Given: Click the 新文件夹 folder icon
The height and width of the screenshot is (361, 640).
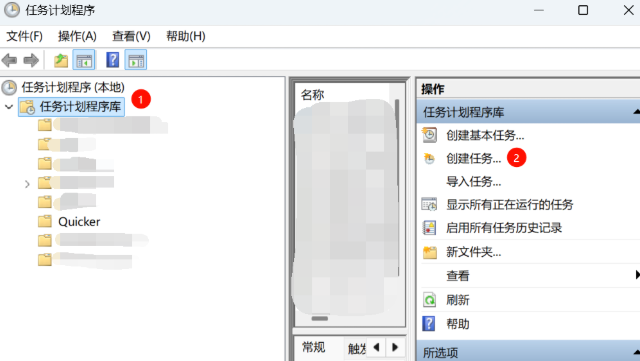Looking at the screenshot, I should point(429,252).
